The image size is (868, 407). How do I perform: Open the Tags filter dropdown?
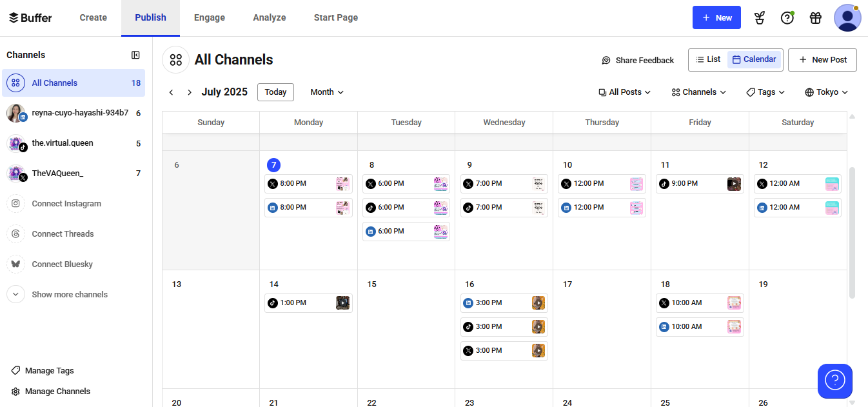click(765, 92)
